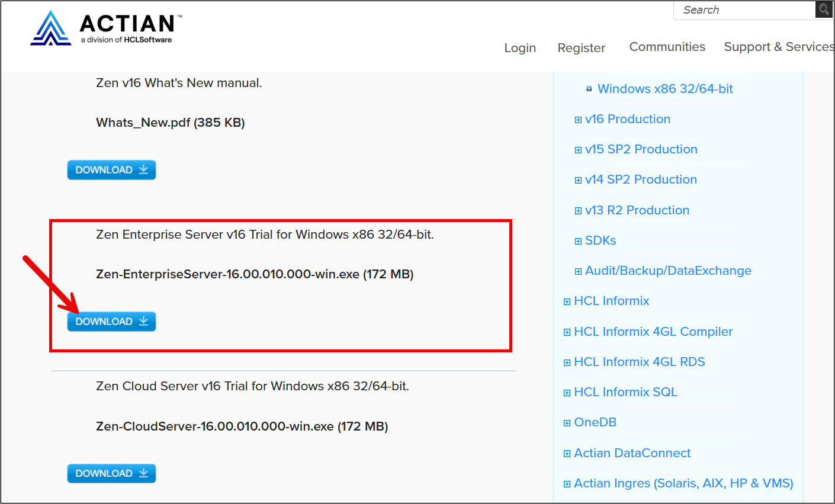This screenshot has width=835, height=504.
Task: Click the small Windows x86 32/64-bit bullet icon
Action: point(589,89)
